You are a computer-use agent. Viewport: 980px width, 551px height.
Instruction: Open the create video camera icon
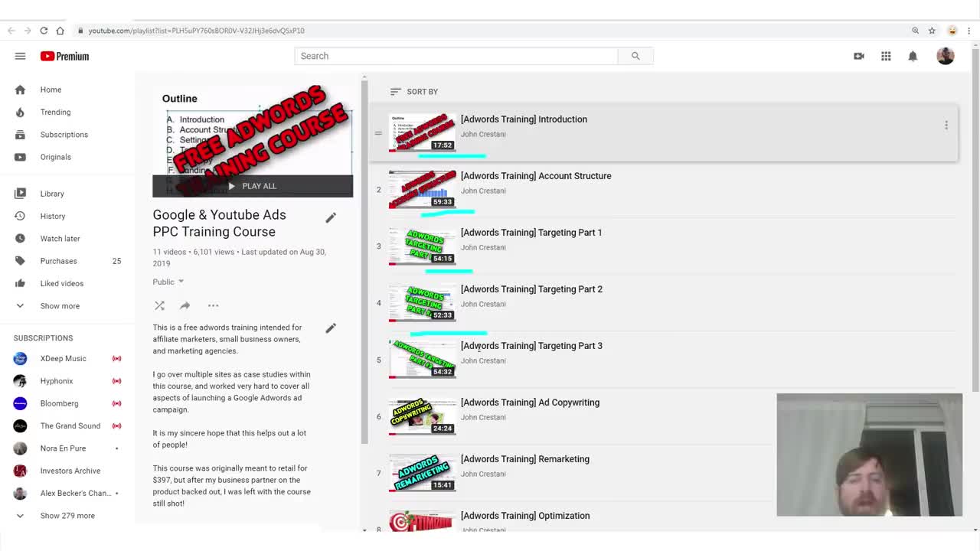[x=859, y=56]
